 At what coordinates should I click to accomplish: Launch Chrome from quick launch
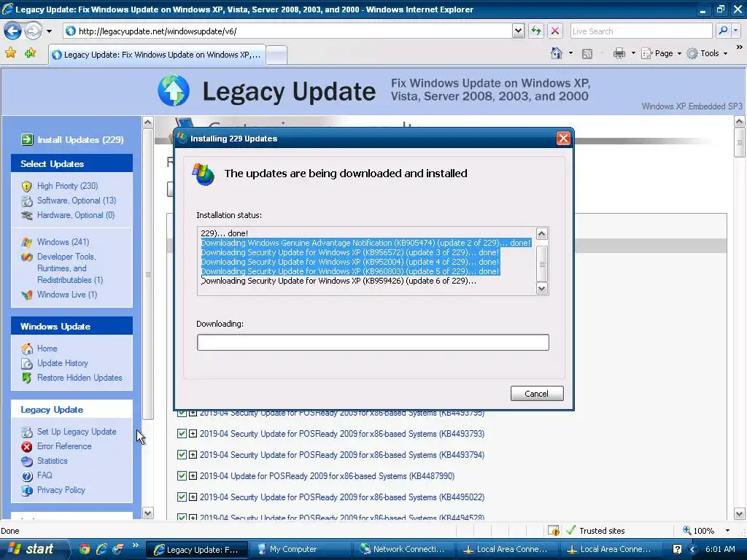tap(85, 549)
